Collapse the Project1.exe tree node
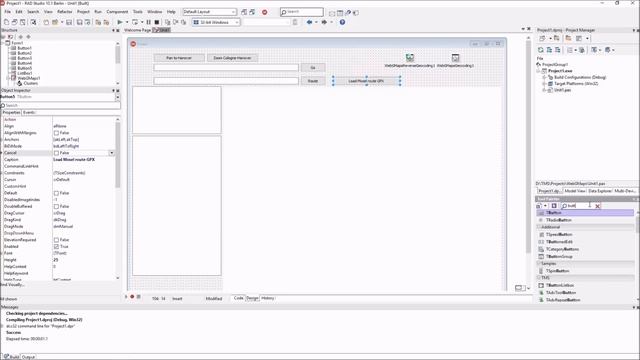Viewport: 640px width, 360px height. [x=539, y=71]
